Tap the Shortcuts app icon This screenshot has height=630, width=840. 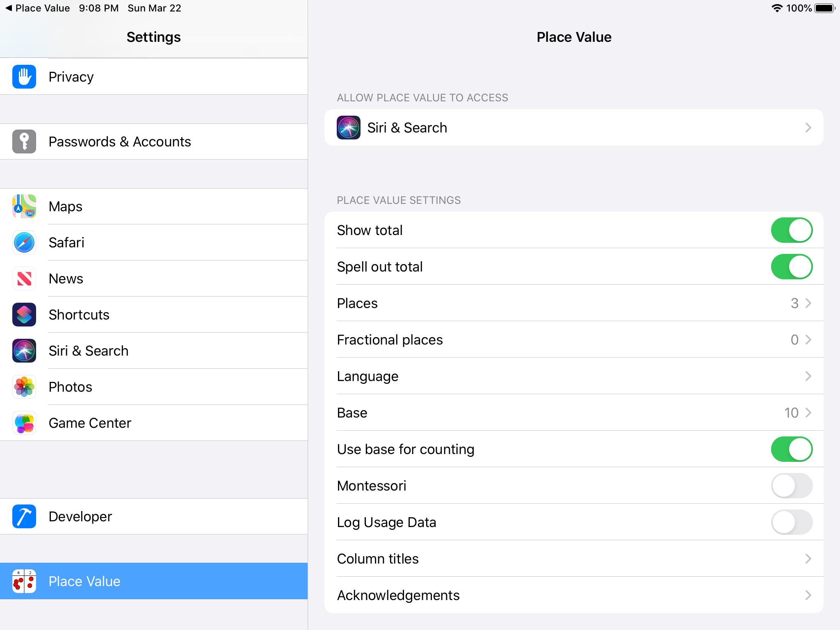[24, 315]
